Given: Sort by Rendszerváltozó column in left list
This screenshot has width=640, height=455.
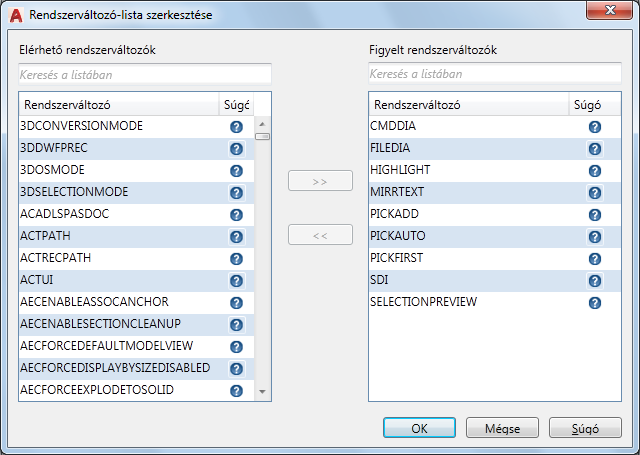Looking at the screenshot, I should [x=118, y=104].
